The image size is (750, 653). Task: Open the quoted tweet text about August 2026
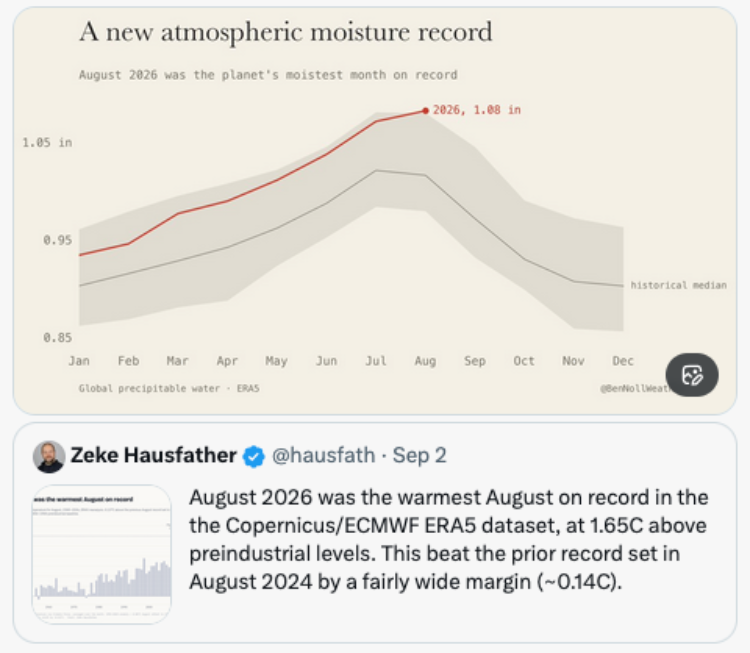(x=449, y=540)
